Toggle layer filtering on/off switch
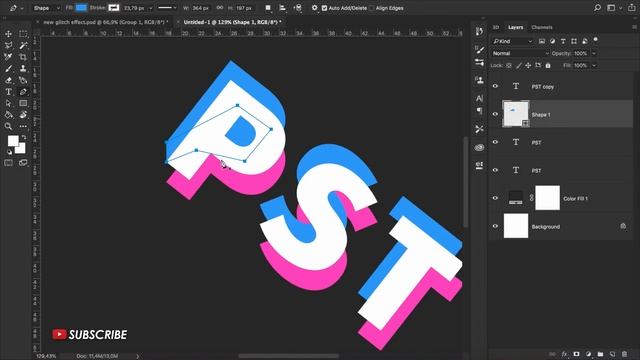This screenshot has width=640, height=360. (x=596, y=40)
